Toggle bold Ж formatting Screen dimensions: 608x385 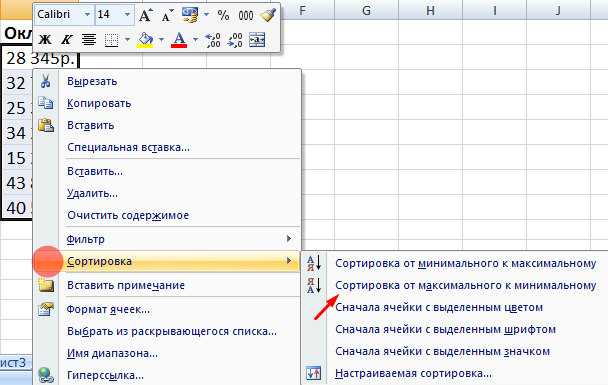point(45,39)
